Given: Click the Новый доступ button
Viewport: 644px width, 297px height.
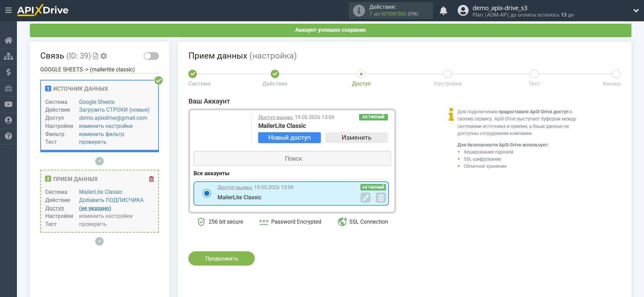Looking at the screenshot, I should [x=289, y=138].
